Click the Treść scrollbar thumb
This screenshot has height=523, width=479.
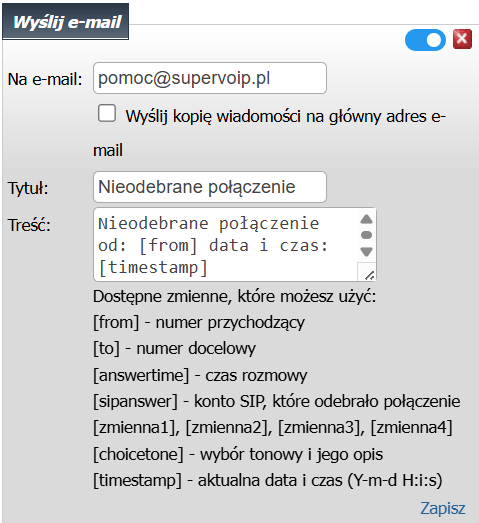tap(367, 235)
